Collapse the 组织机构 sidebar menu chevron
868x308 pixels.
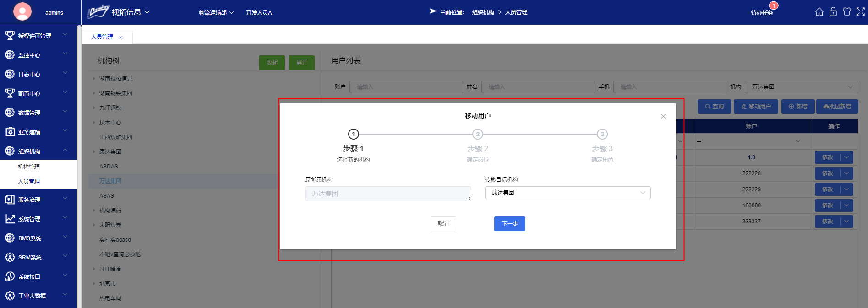[x=65, y=150]
